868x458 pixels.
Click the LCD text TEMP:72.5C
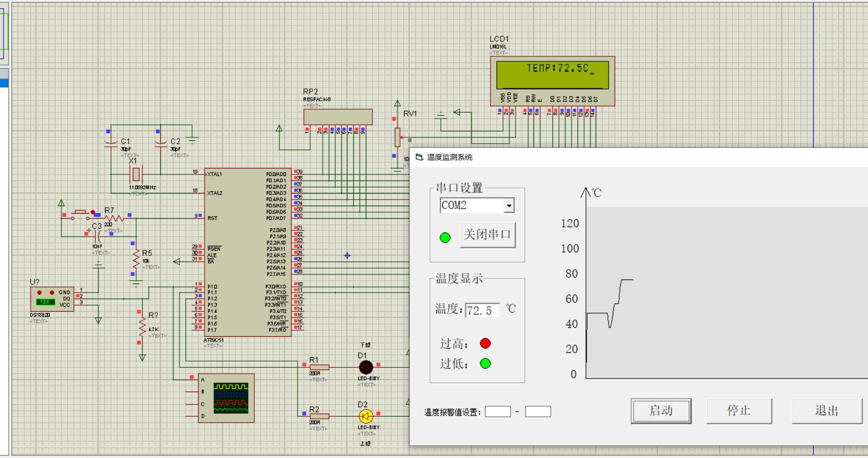click(557, 68)
